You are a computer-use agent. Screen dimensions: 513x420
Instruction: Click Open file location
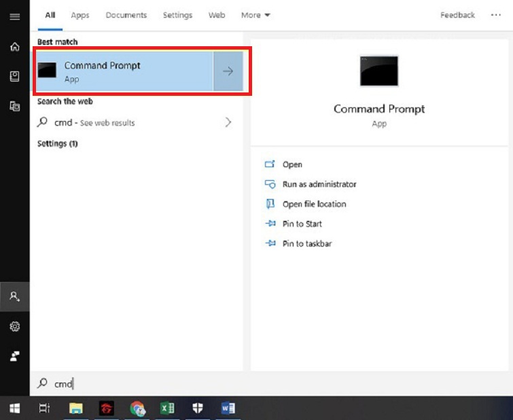tap(314, 204)
